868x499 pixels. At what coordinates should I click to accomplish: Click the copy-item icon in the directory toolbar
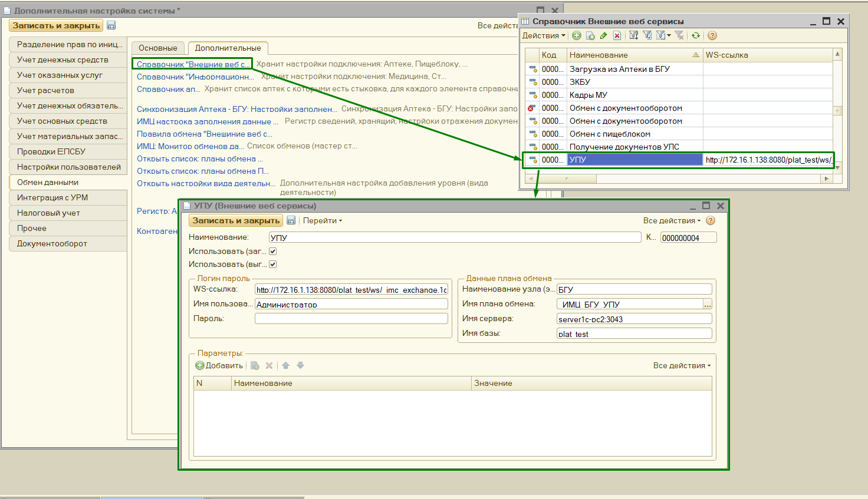pos(590,36)
